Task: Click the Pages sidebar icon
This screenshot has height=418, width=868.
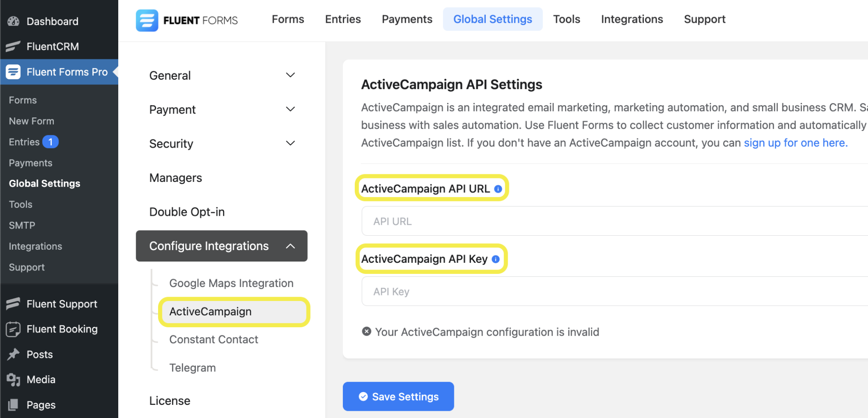Action: [x=13, y=404]
